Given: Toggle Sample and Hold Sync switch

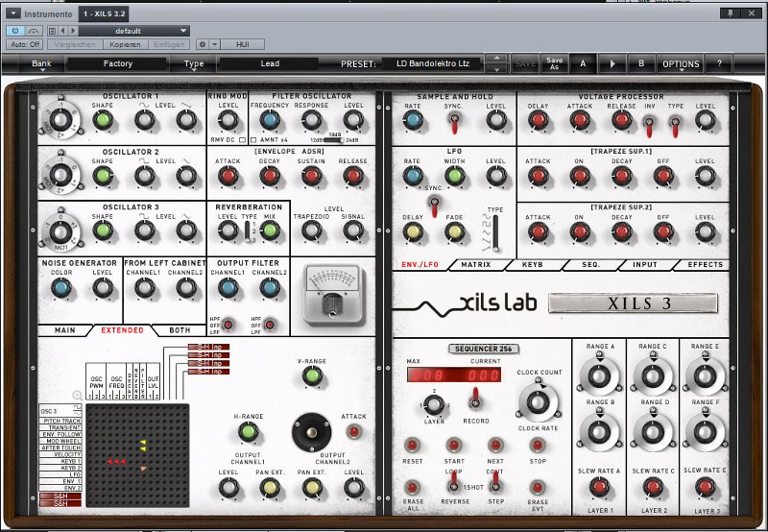Looking at the screenshot, I should (x=454, y=123).
